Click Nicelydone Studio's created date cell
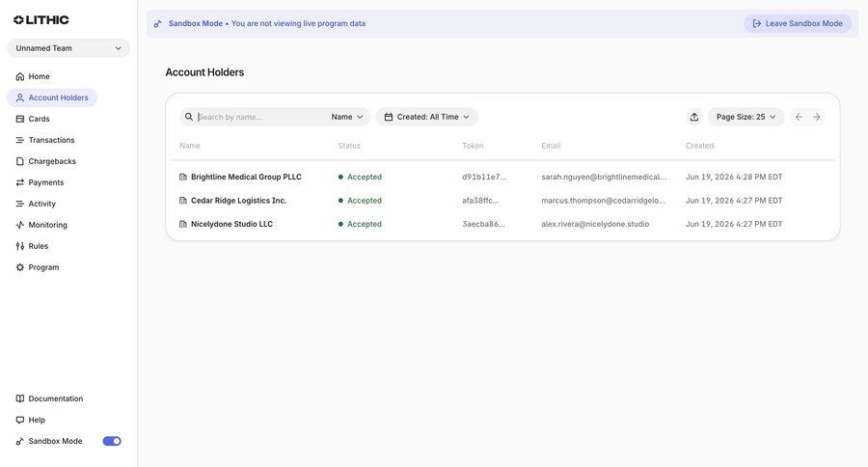Viewport: 868px width, 467px height. point(734,224)
